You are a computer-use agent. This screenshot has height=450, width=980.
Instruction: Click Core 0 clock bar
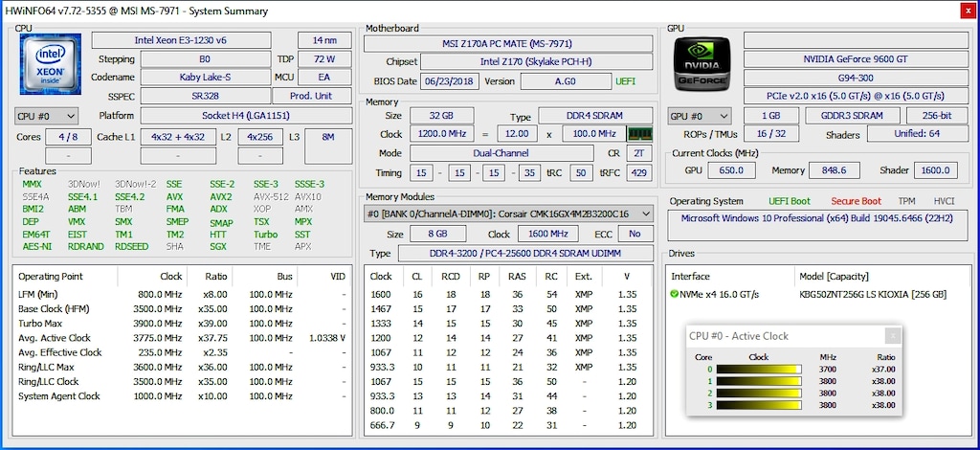click(x=759, y=370)
